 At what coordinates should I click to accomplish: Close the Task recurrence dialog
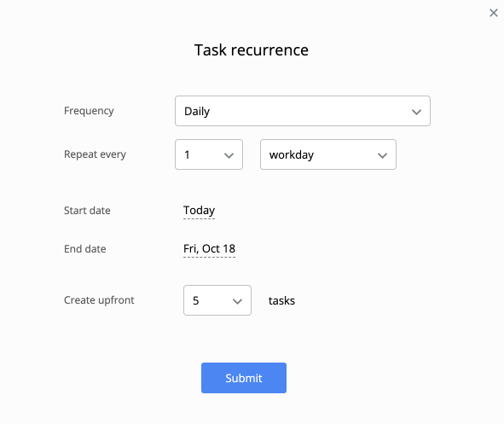494,13
